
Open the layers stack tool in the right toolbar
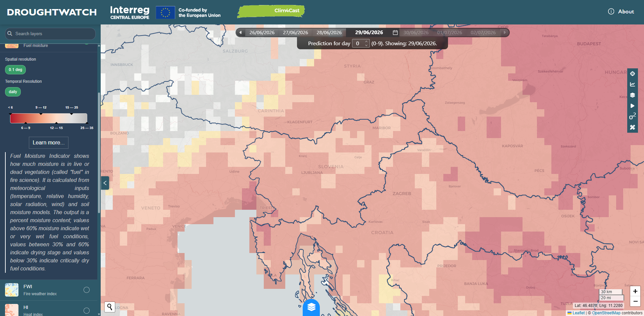(633, 95)
